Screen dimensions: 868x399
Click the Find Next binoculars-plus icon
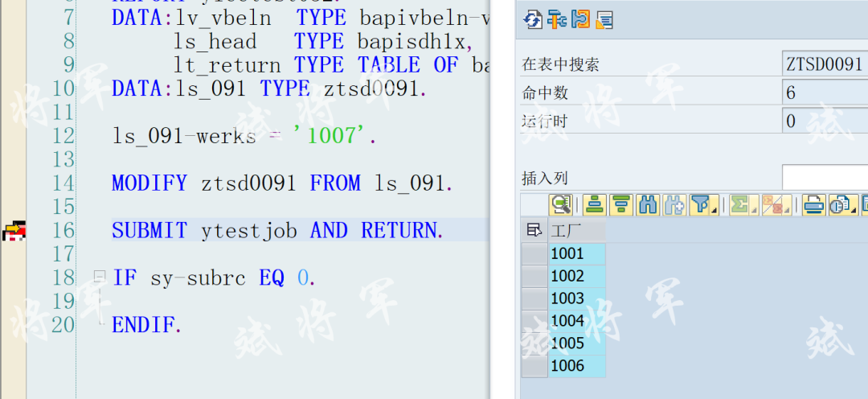pos(674,205)
